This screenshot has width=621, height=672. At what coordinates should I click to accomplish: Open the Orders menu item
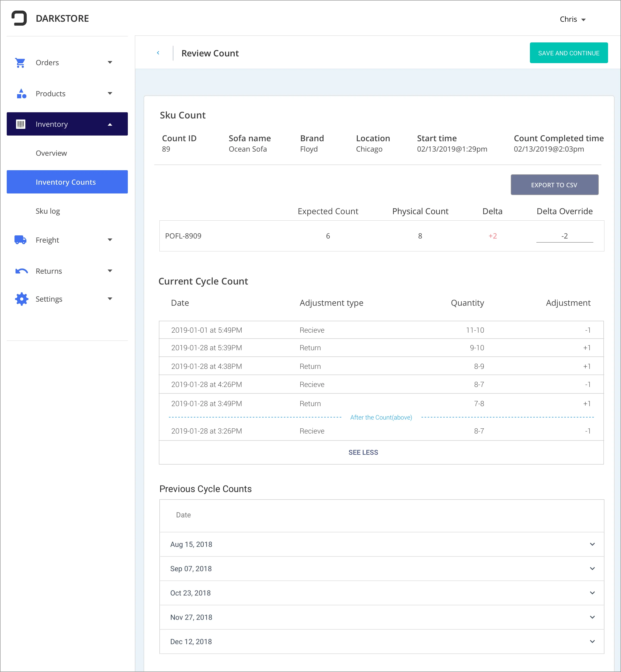point(67,62)
